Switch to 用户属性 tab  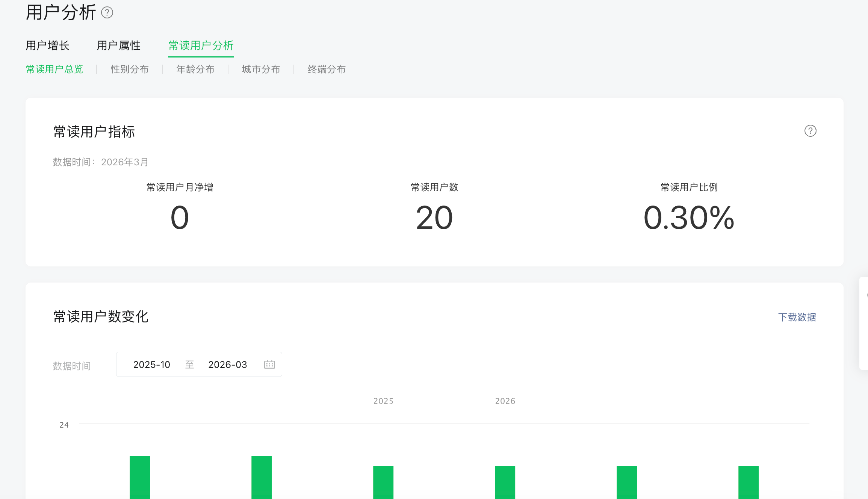119,45
